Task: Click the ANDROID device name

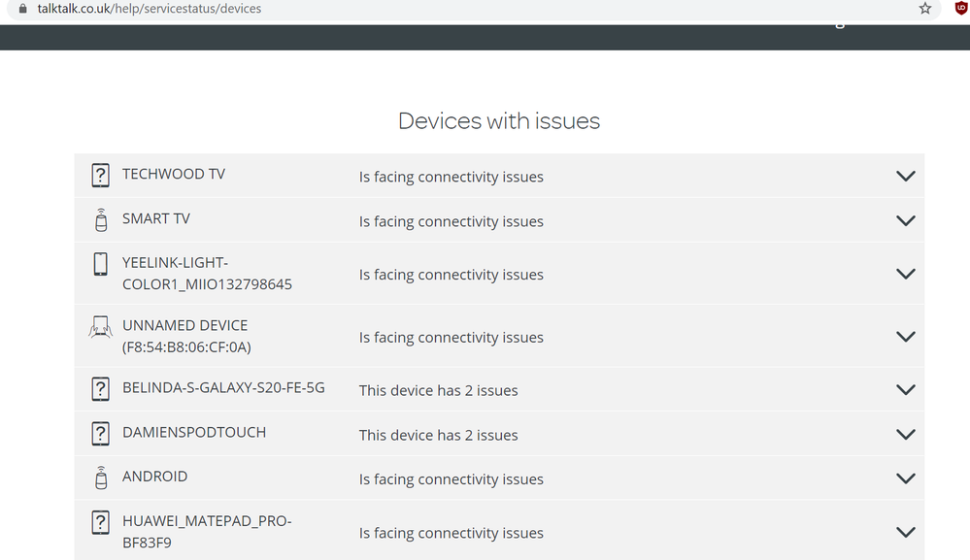Action: (x=154, y=477)
